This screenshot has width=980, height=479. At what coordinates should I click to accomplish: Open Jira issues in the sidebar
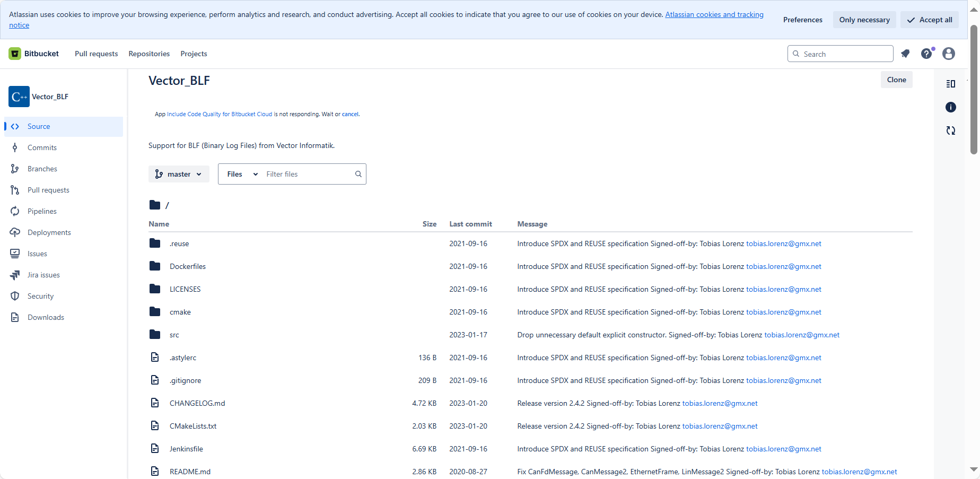[43, 275]
